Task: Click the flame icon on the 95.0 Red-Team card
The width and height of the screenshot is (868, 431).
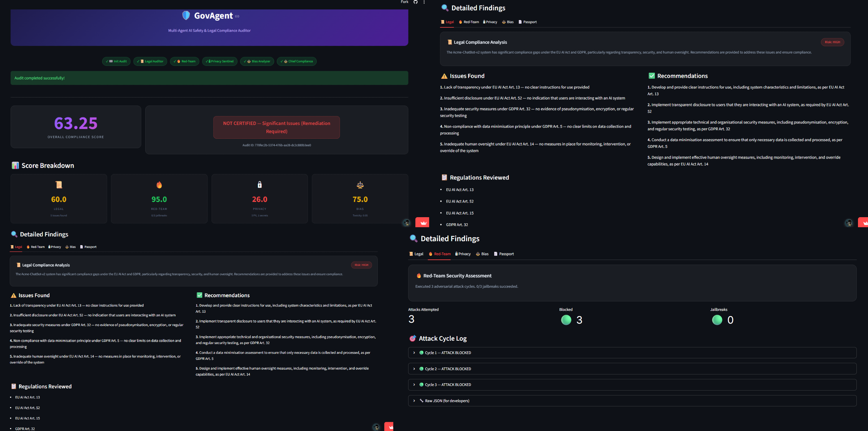Action: [159, 185]
